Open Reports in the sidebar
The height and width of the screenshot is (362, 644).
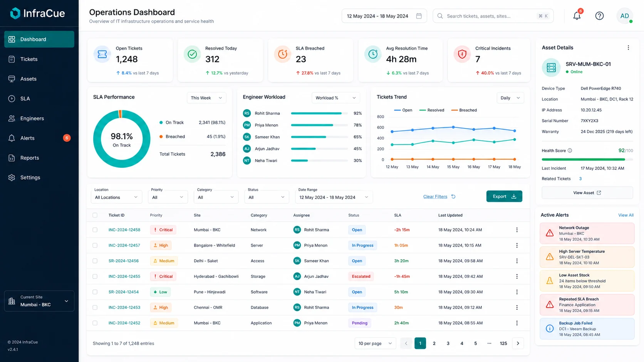click(39, 158)
